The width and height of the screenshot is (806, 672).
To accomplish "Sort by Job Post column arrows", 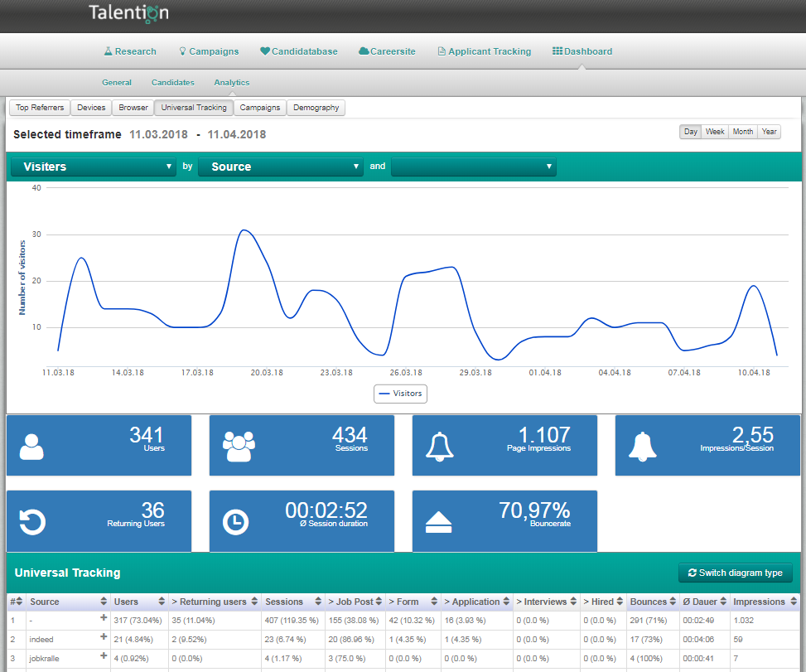I will pyautogui.click(x=379, y=602).
